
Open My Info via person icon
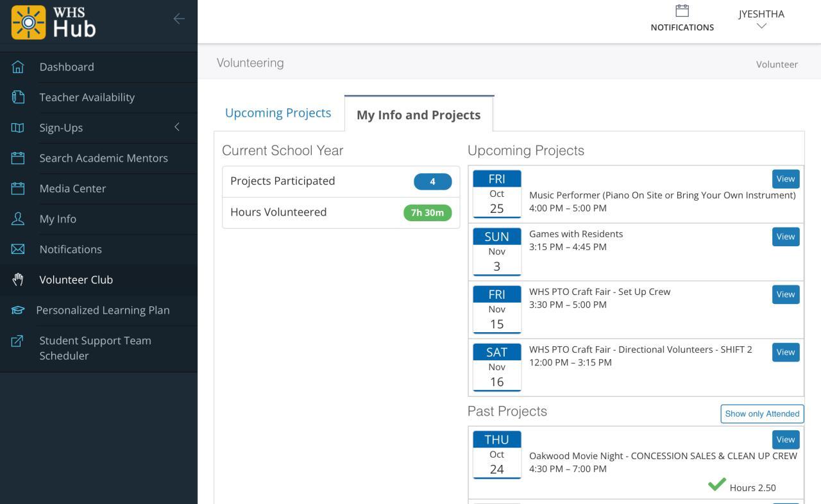(18, 219)
